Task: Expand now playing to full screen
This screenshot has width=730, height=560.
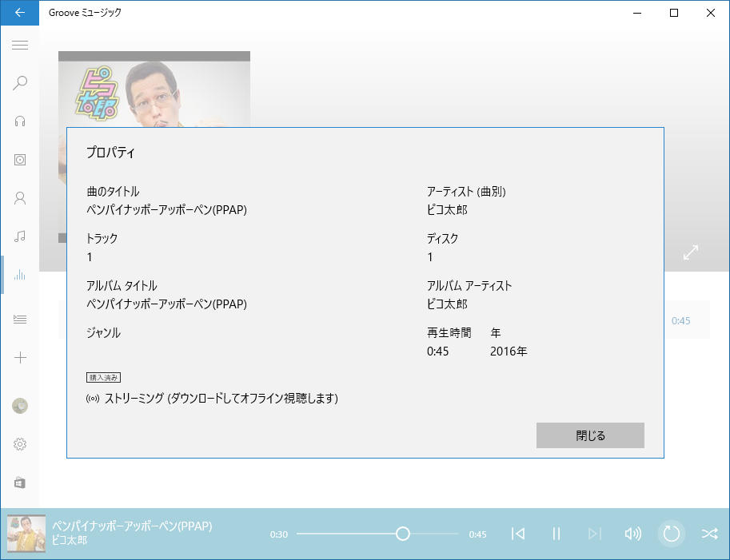Action: (691, 252)
